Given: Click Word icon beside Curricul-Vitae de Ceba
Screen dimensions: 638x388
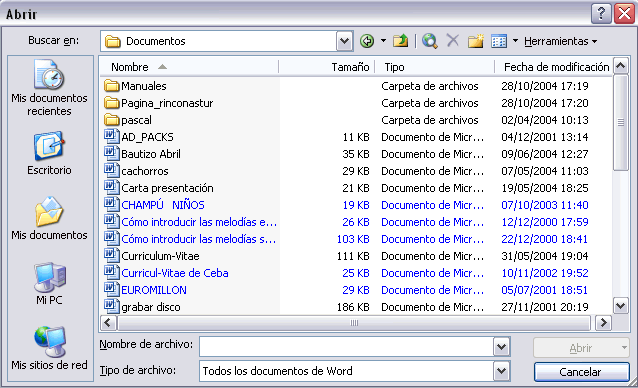Looking at the screenshot, I should [x=111, y=272].
